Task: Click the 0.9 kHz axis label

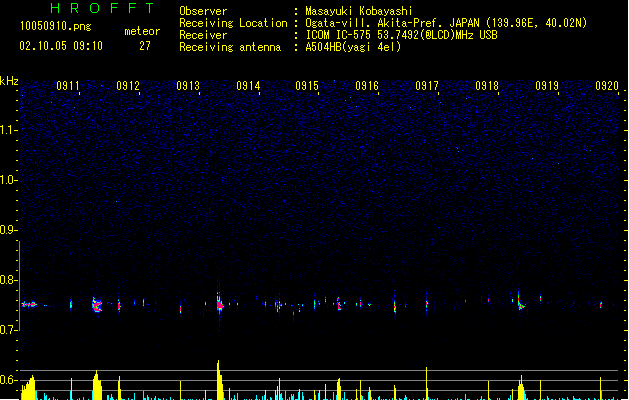Action: point(8,230)
